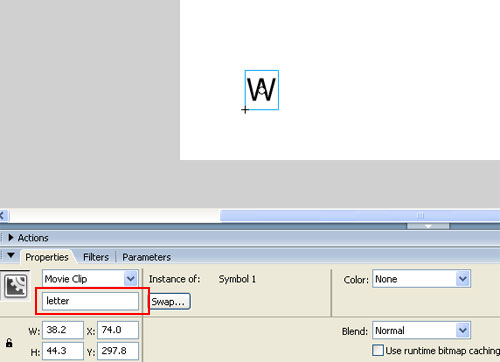
Task: Switch to the Filters tab
Action: (96, 257)
